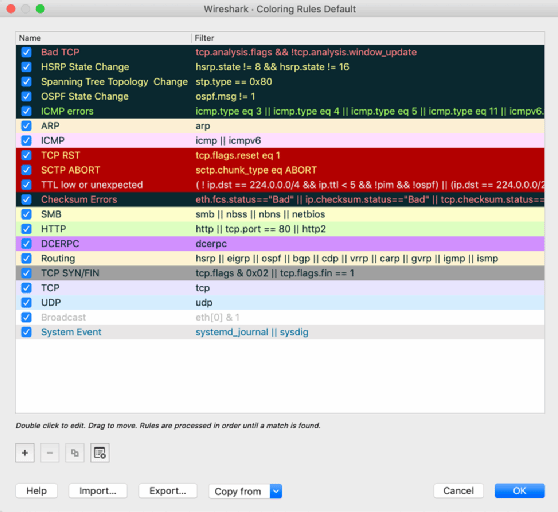Toggle the HTTP rule checkbox
This screenshot has width=558, height=512.
click(x=26, y=229)
